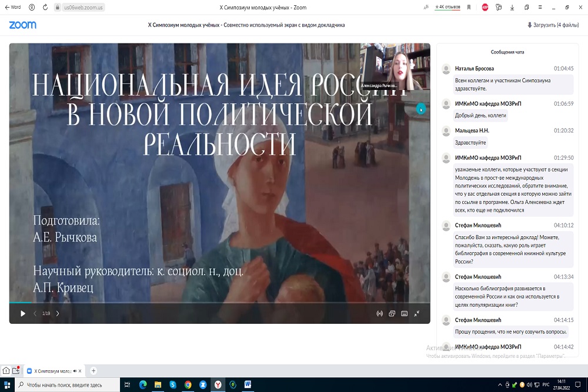Click the '4K отзывов' reviews button
Image resolution: width=588 pixels, height=392 pixels.
click(x=447, y=7)
